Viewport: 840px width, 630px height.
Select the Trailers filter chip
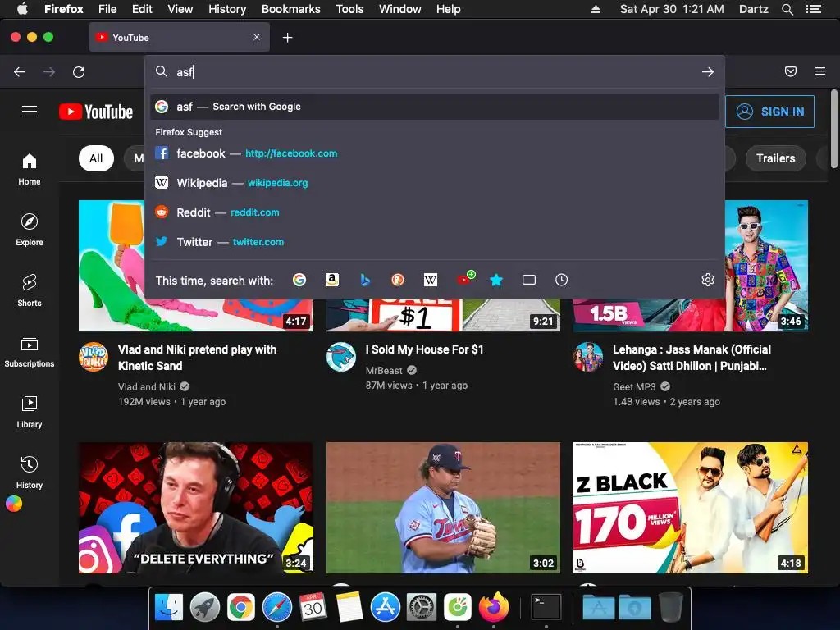776,158
